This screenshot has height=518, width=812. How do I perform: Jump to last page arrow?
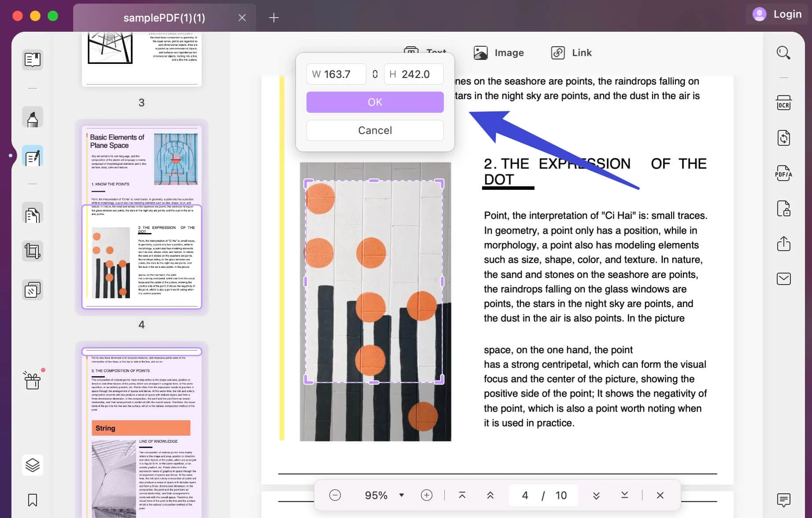point(624,495)
